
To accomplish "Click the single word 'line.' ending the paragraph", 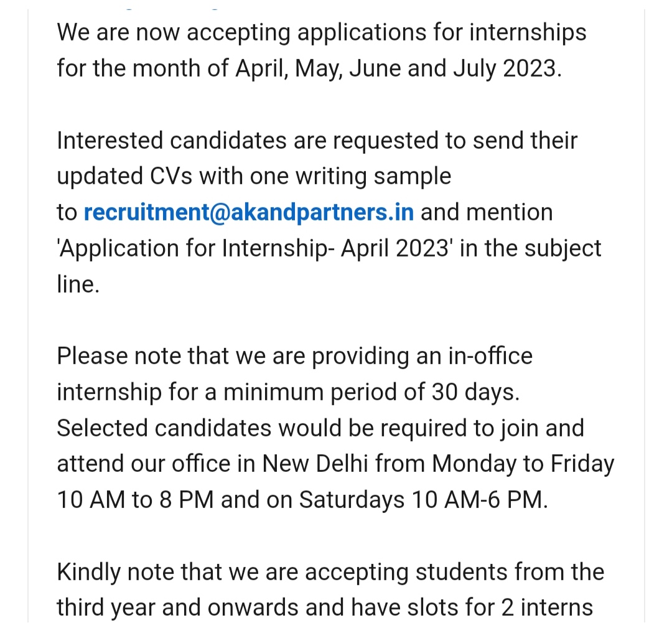I will click(78, 285).
